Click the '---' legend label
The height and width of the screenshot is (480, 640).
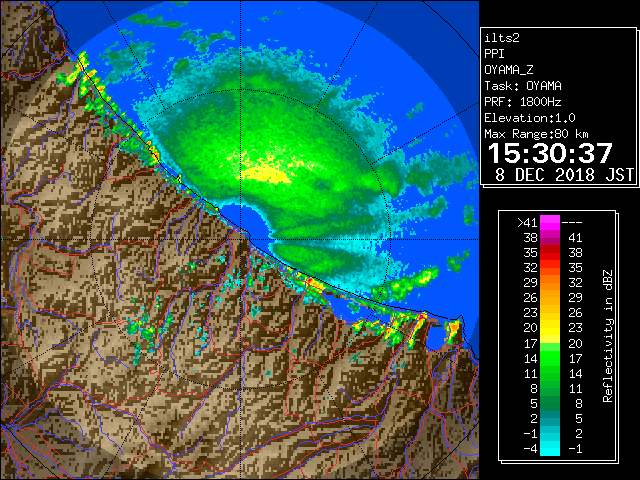(x=572, y=223)
